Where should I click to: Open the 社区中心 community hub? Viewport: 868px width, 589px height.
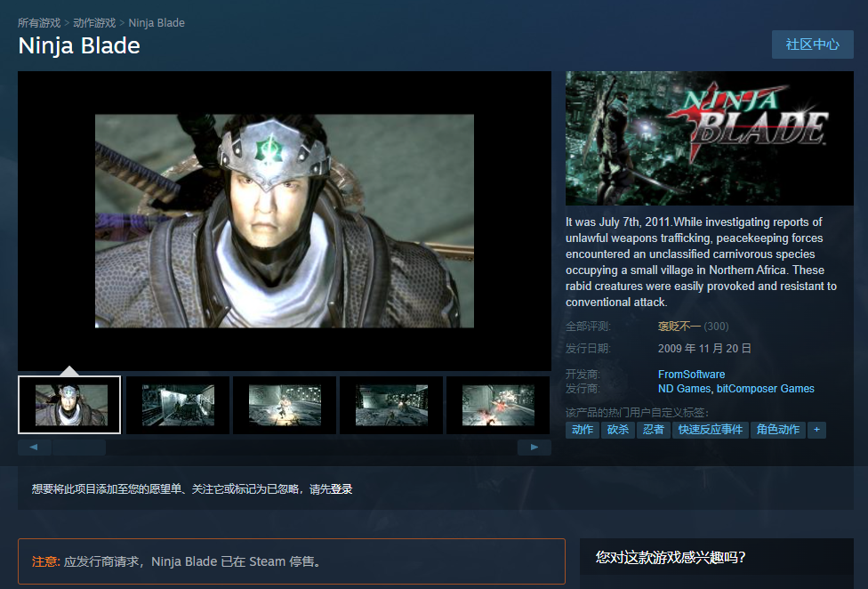812,44
